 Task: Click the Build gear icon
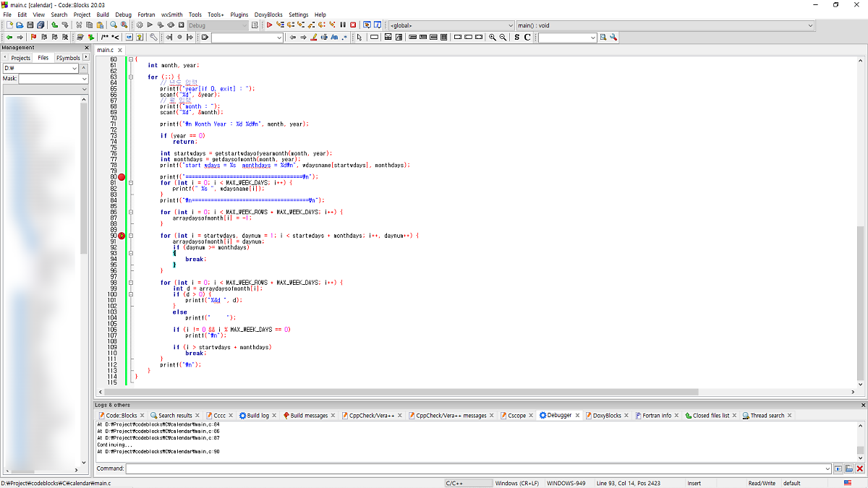click(140, 25)
